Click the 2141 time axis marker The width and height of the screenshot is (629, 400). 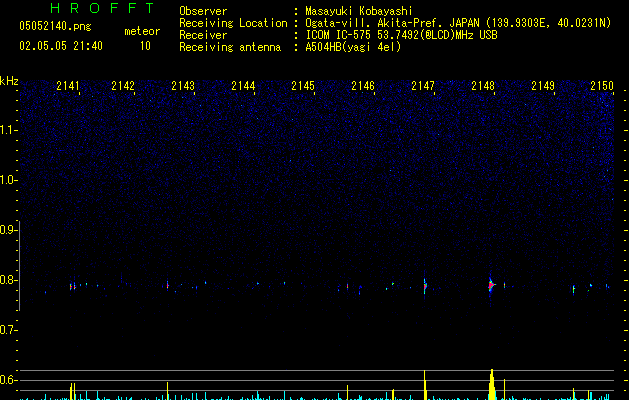(x=68, y=85)
